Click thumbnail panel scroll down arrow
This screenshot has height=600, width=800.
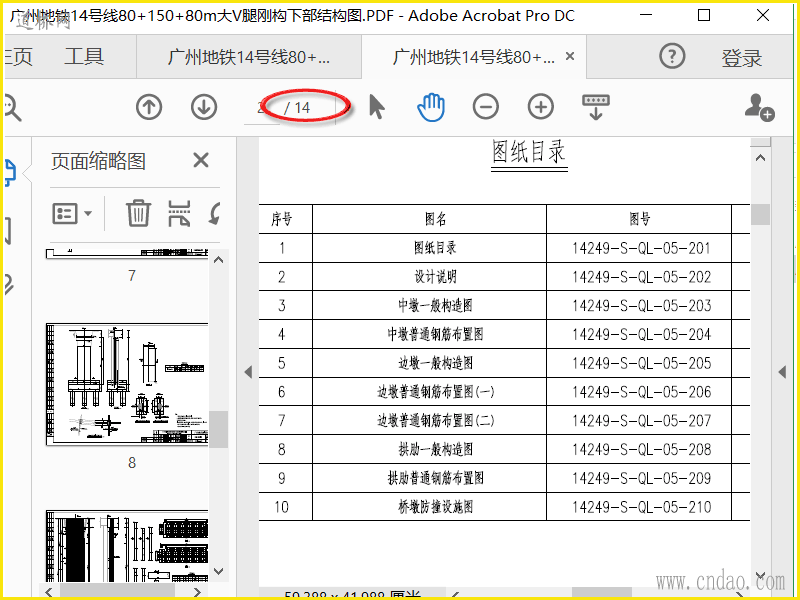pos(218,571)
